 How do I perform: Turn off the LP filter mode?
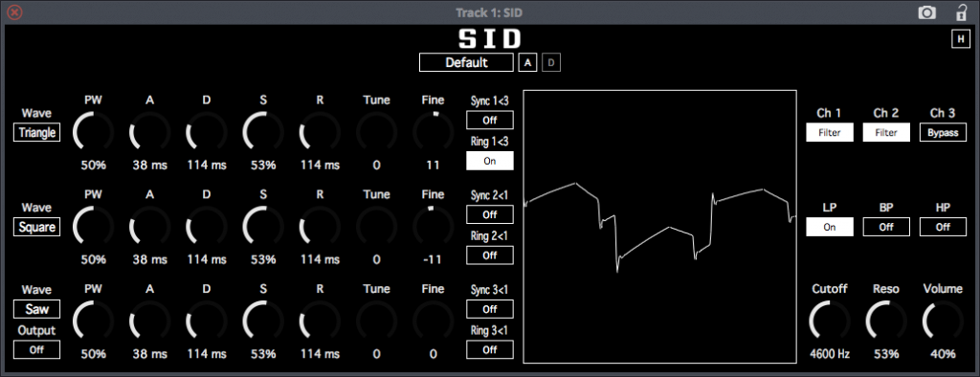tap(830, 227)
